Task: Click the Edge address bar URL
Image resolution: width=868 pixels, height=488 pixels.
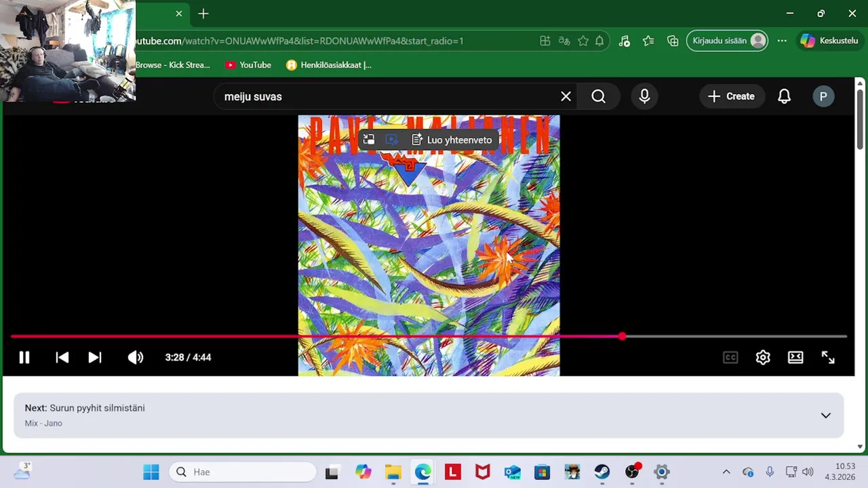Action: click(298, 41)
